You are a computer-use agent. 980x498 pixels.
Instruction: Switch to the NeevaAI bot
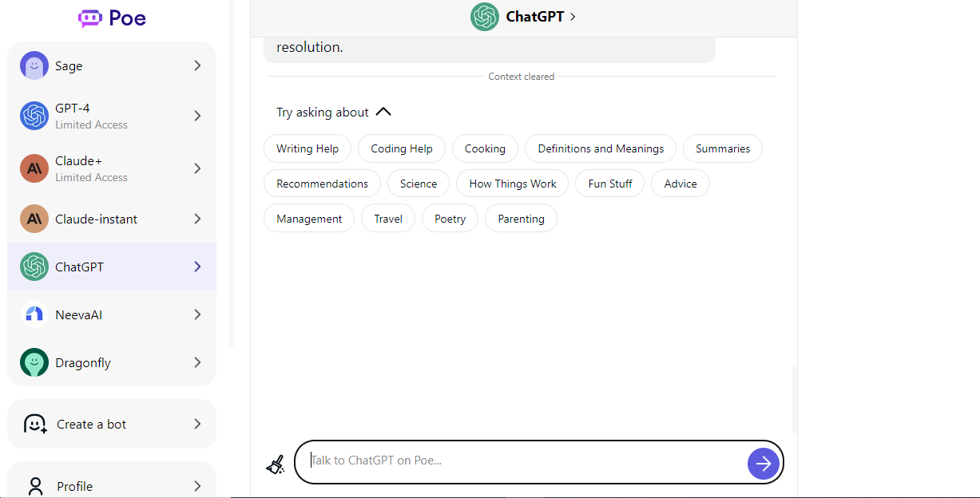coord(112,314)
